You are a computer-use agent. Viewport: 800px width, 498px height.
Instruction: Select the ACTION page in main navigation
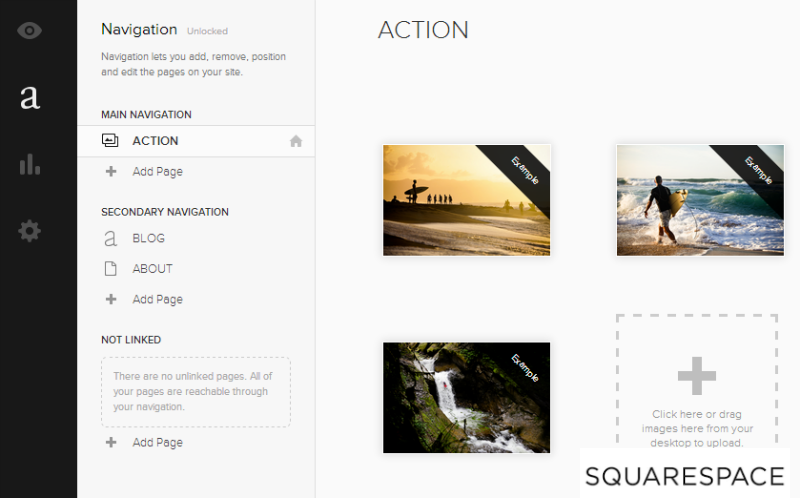tap(155, 141)
